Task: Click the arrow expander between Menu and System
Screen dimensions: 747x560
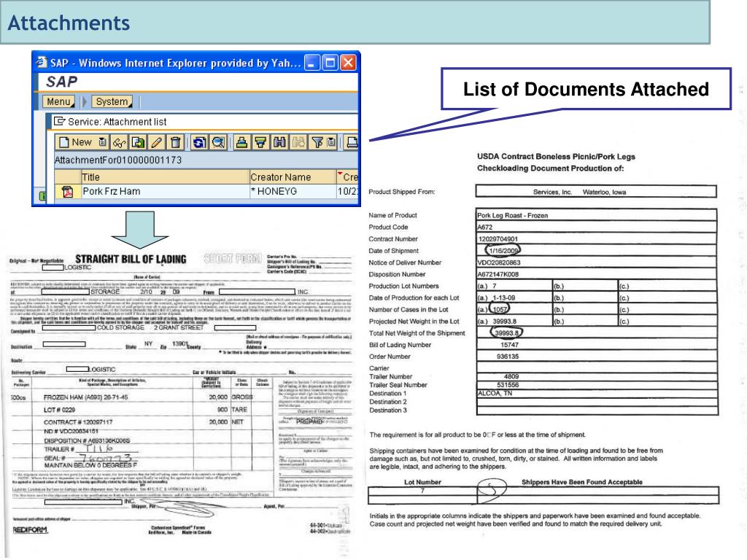Action: coord(84,101)
